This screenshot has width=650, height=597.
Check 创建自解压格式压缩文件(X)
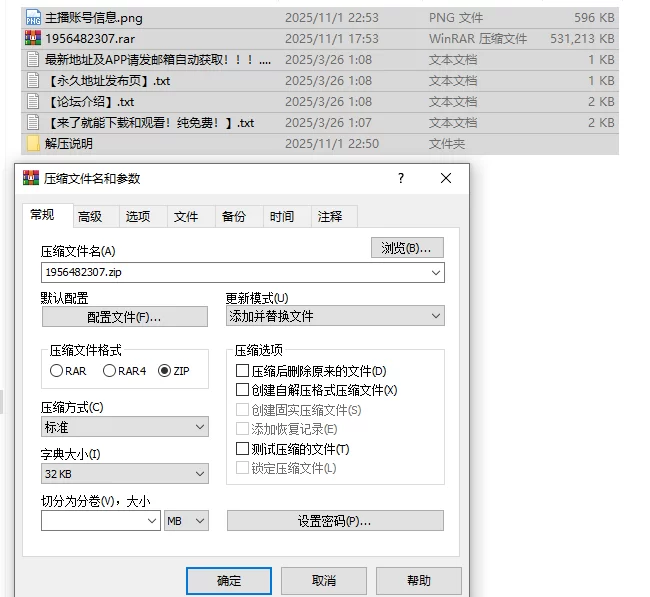coord(242,390)
